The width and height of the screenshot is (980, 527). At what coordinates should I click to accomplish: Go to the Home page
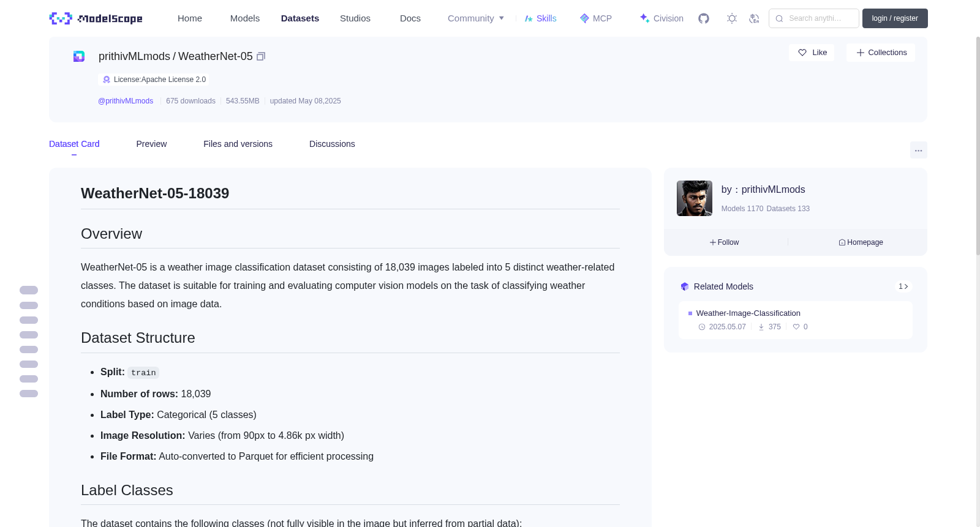click(x=190, y=18)
